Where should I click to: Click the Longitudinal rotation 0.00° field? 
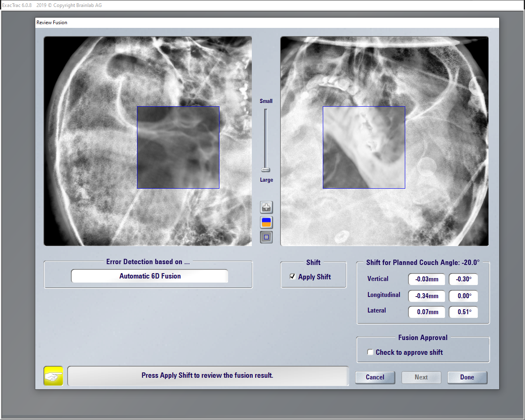click(x=463, y=296)
